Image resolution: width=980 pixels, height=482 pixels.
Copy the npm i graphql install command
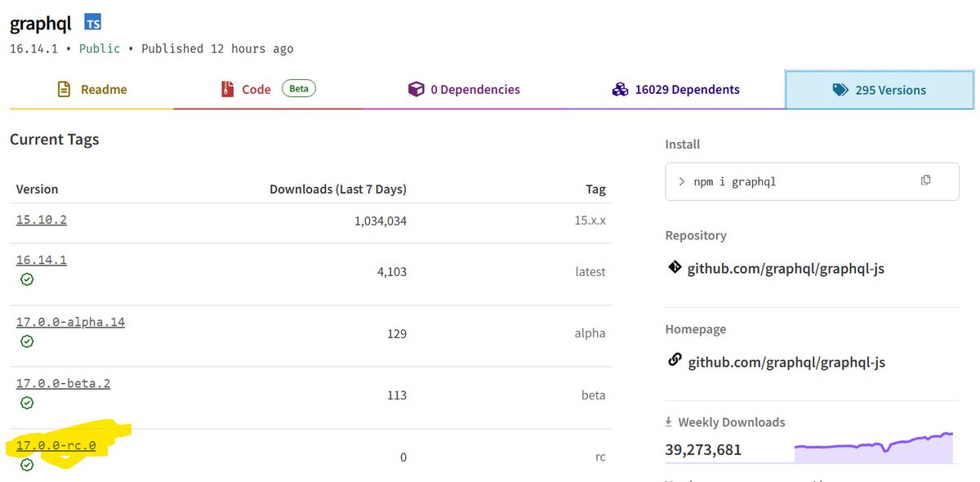925,180
